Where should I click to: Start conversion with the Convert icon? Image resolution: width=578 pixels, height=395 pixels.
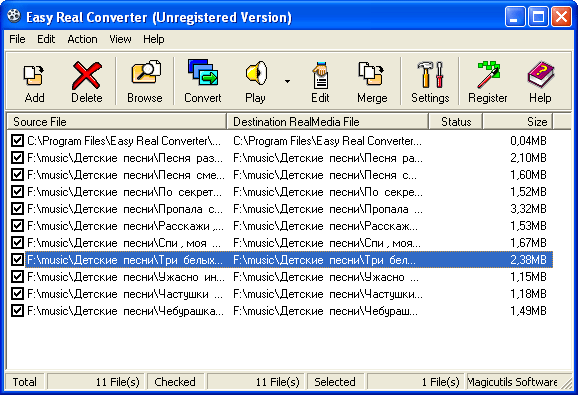(203, 72)
